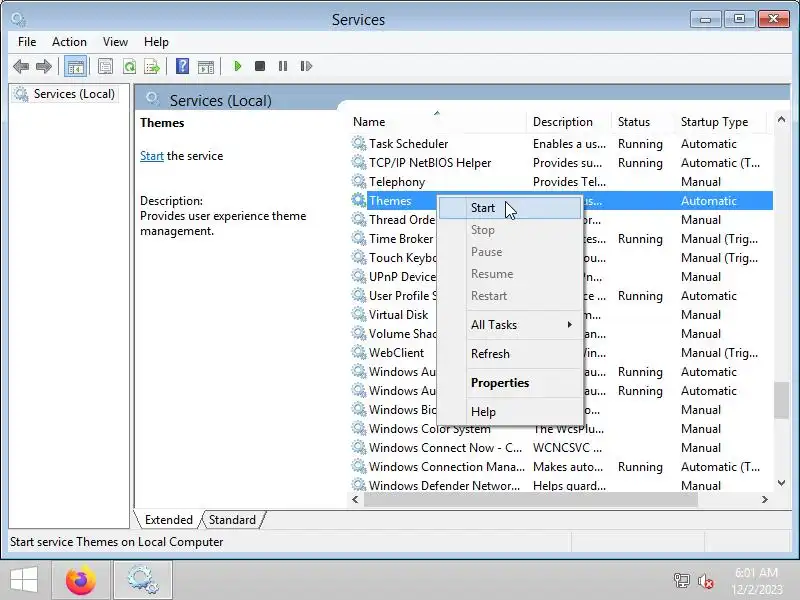The image size is (800, 600).
Task: Sort by the Name column header
Action: 438,122
